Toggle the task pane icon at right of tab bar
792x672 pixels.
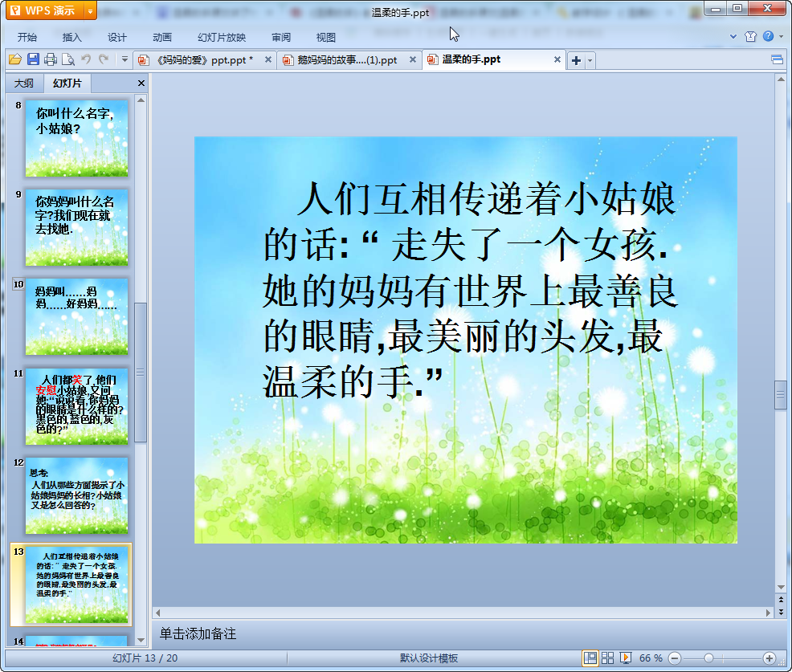(777, 60)
